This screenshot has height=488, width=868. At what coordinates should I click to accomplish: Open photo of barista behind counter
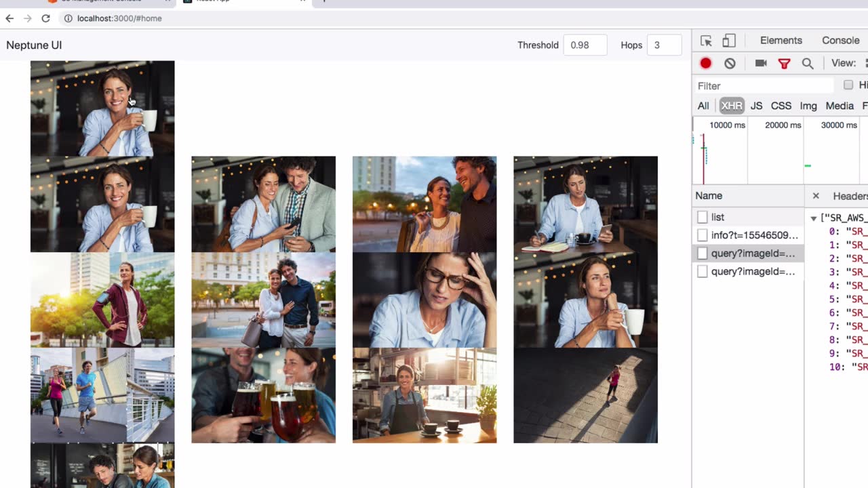[x=425, y=395]
